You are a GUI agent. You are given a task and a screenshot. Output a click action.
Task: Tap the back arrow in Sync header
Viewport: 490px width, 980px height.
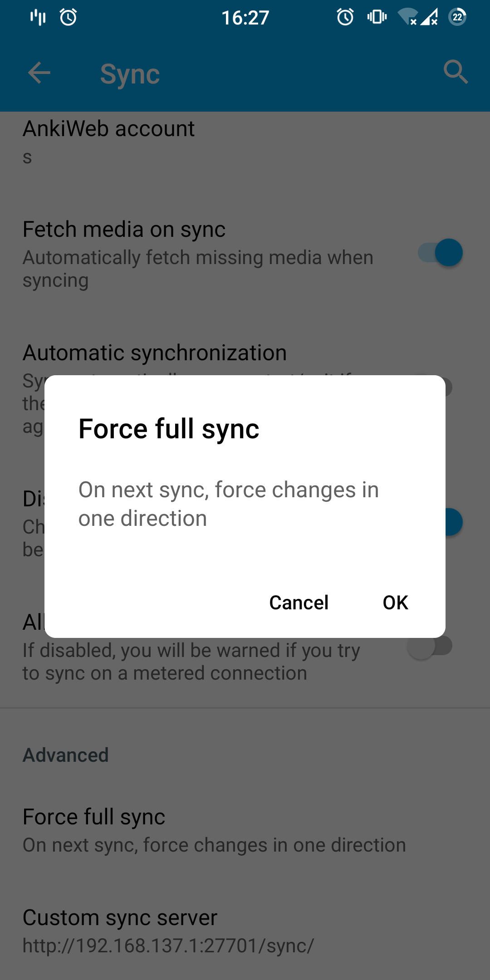(x=39, y=73)
